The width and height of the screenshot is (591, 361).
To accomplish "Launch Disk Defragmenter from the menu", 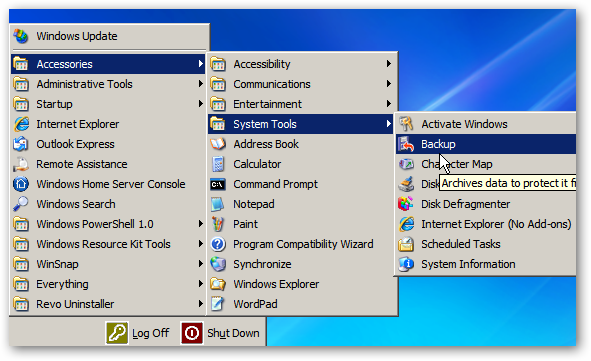I will click(486, 204).
